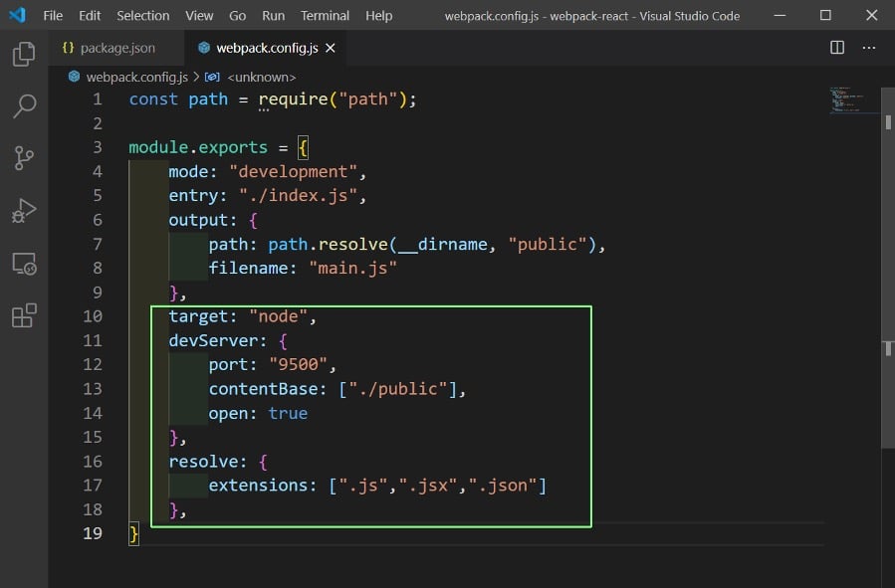
Task: Click 'module.exports' on line 3
Action: tap(198, 147)
